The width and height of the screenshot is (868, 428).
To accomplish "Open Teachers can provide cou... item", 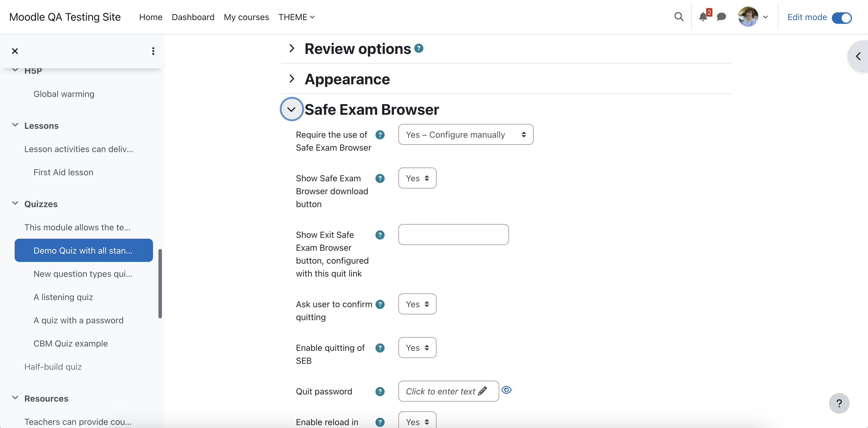I will [78, 422].
